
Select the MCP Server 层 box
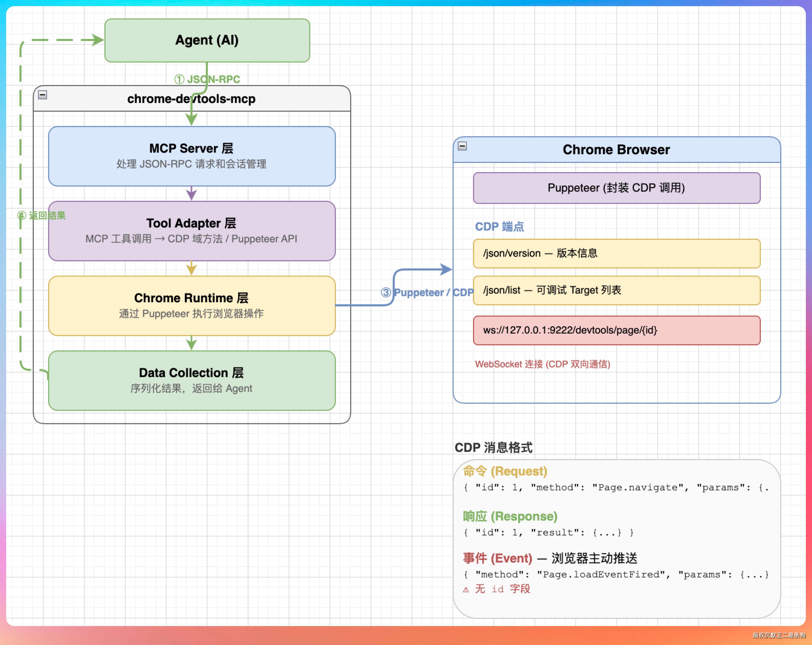pyautogui.click(x=192, y=156)
